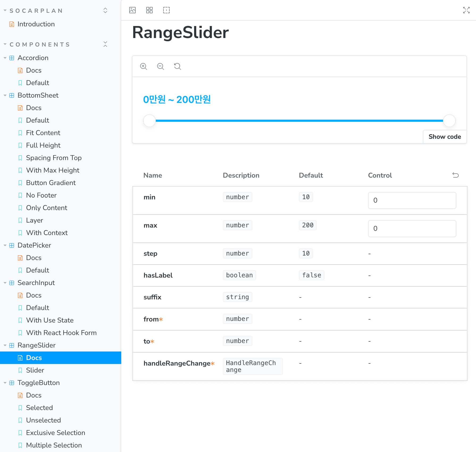Toggle the outline dashed-square icon
The height and width of the screenshot is (452, 476).
(166, 10)
